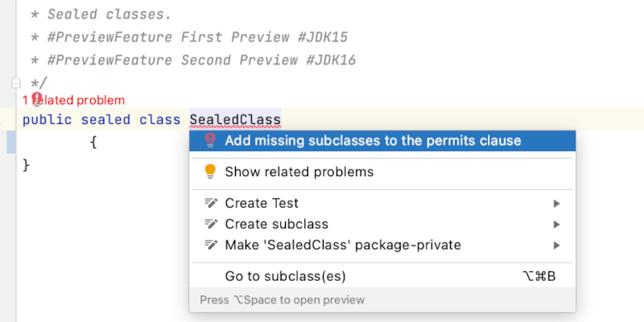The image size is (644, 322).
Task: Place the cursor on the sealed keyword
Action: (105, 120)
